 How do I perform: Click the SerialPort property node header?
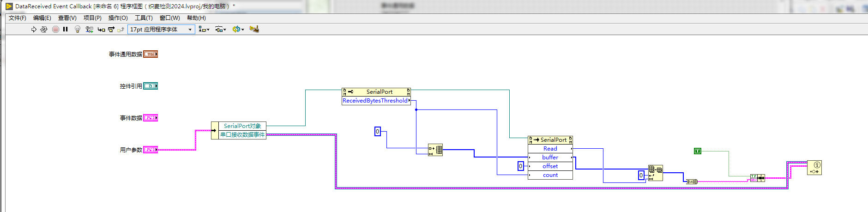pyautogui.click(x=376, y=92)
